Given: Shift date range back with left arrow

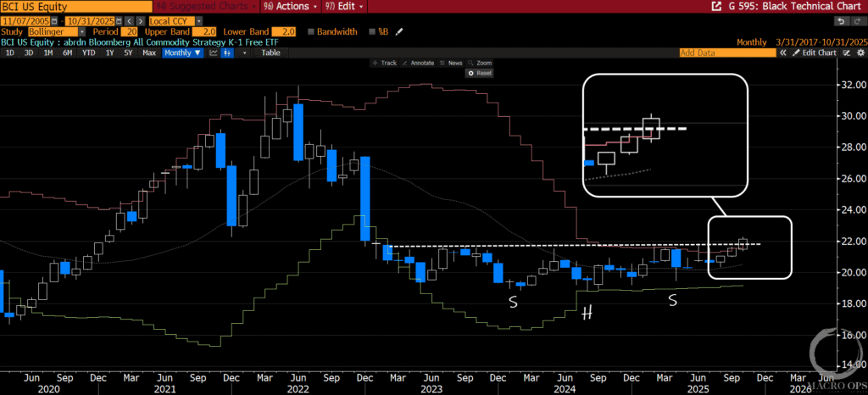Looking at the screenshot, I should tap(130, 21).
